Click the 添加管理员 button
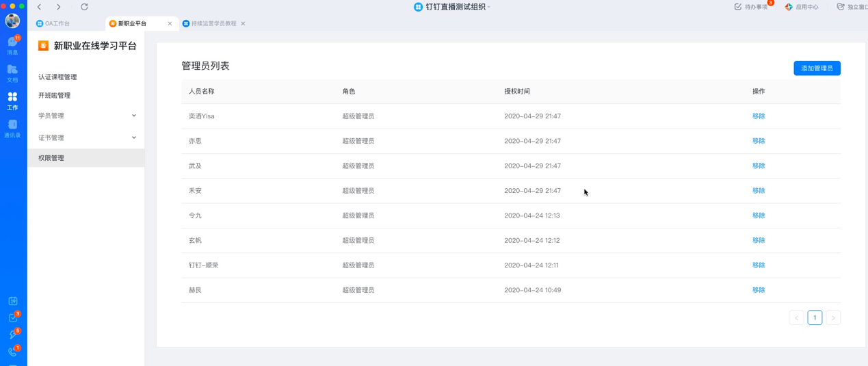 [817, 68]
